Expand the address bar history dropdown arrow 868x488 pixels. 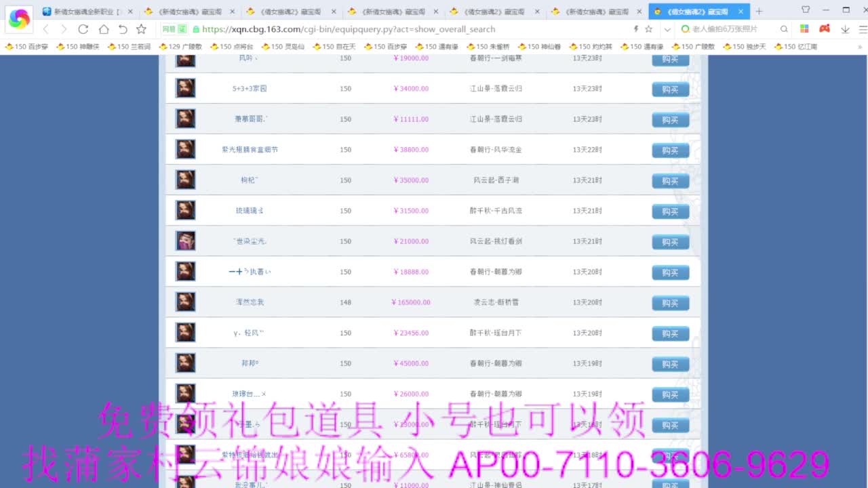(666, 30)
